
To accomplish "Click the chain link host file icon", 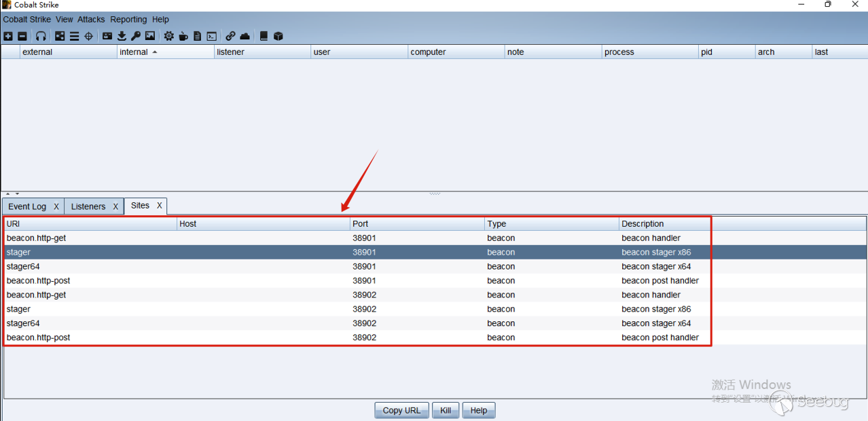I will pos(230,36).
